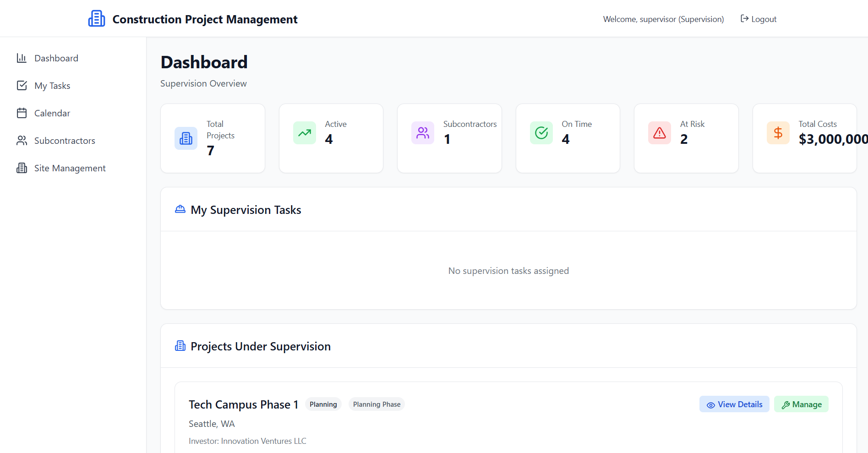Go to My Tasks in sidebar
Viewport: 868px width, 453px height.
click(52, 86)
